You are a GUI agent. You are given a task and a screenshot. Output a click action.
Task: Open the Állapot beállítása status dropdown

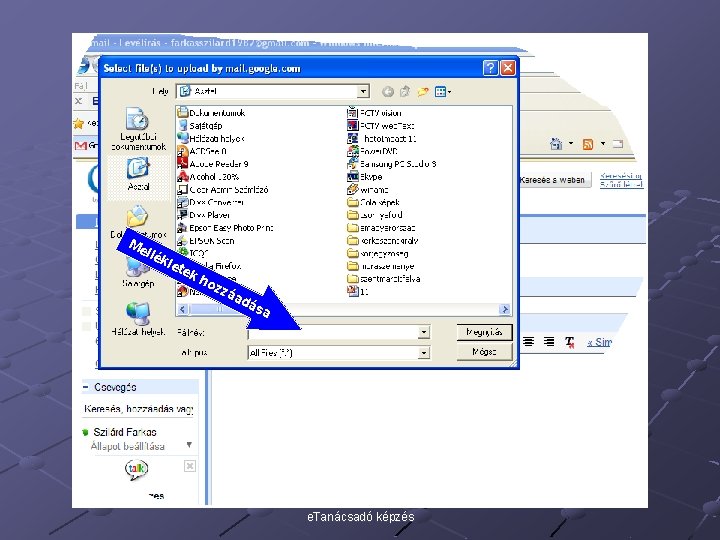click(x=189, y=445)
